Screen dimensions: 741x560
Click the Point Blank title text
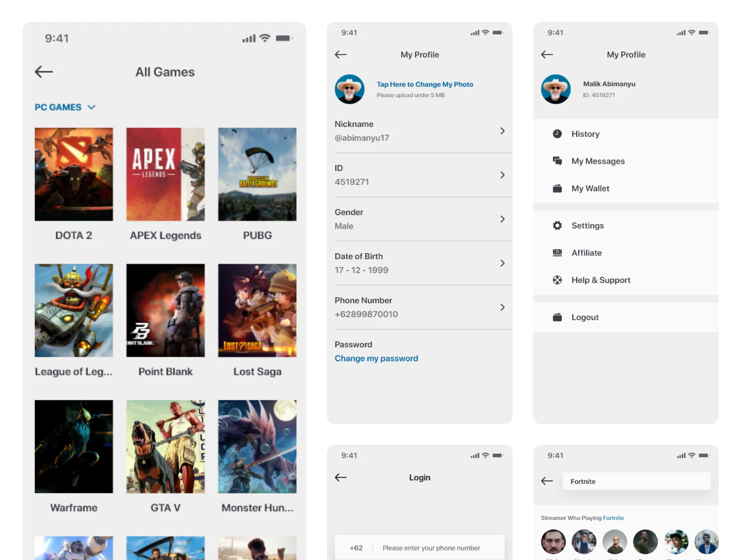[x=165, y=371]
